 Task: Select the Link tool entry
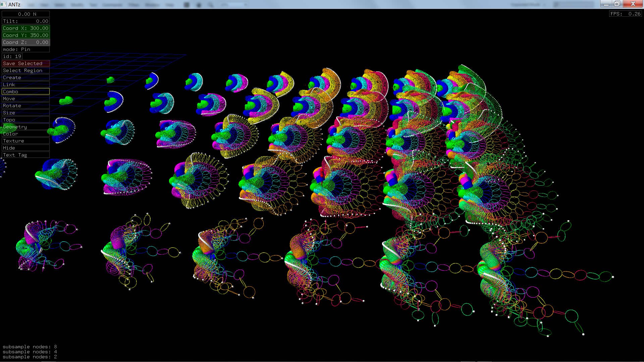(x=25, y=84)
